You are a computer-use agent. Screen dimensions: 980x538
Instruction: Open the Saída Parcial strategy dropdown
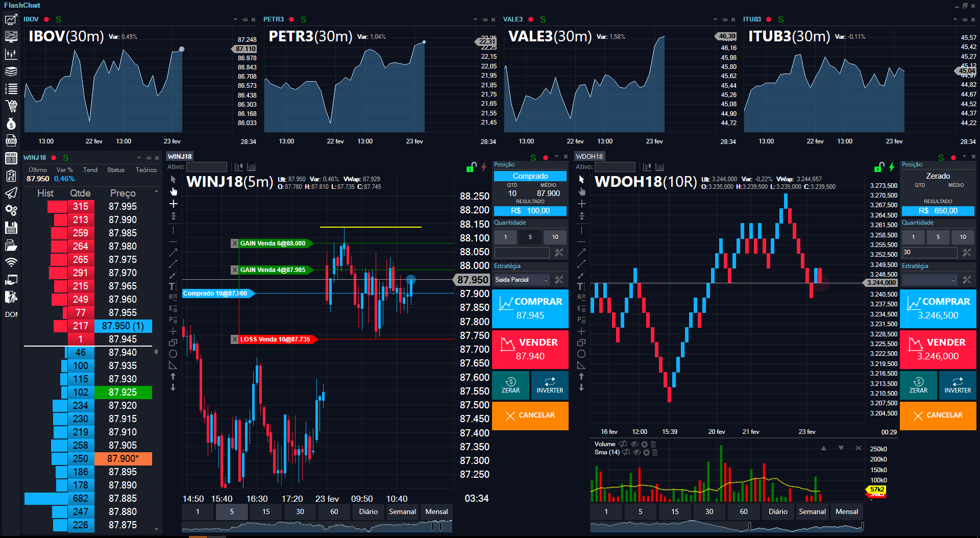tap(522, 280)
